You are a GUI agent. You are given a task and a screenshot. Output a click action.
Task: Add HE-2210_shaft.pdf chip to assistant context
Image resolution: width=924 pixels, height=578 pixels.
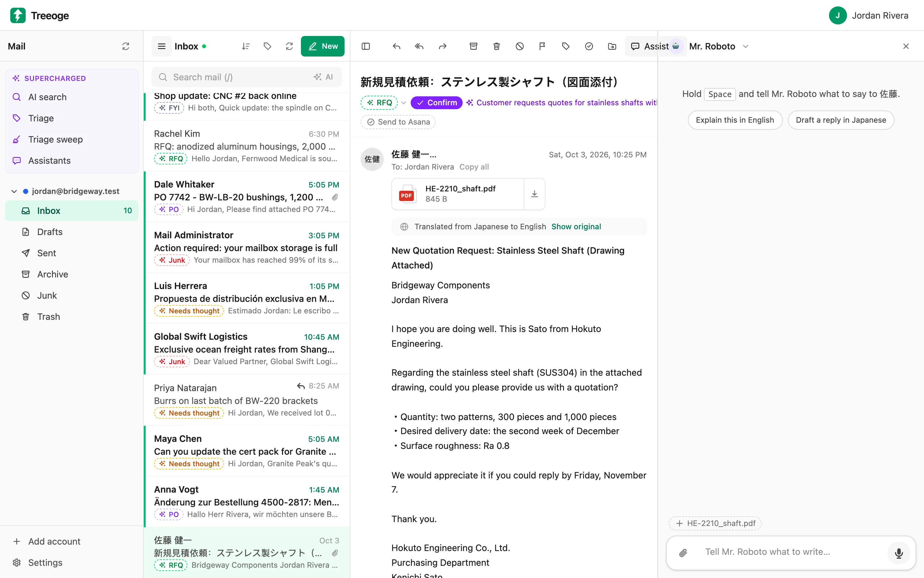(x=715, y=523)
